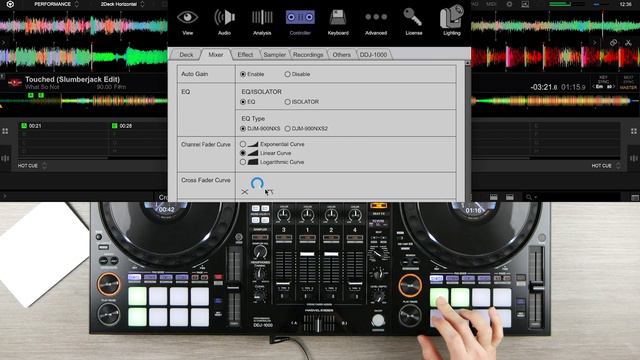Open the Keyboard preferences category

click(x=338, y=21)
